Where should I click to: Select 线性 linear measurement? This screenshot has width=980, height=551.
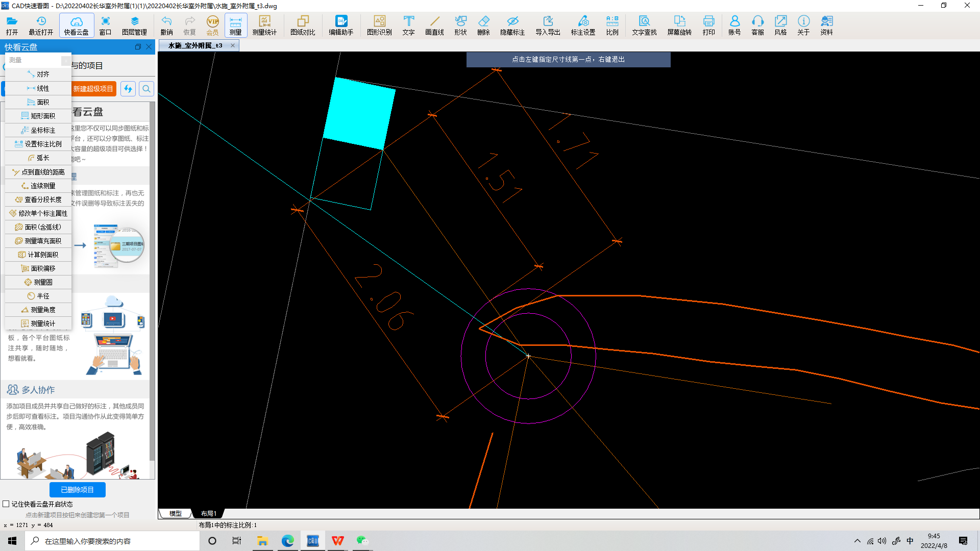point(38,88)
